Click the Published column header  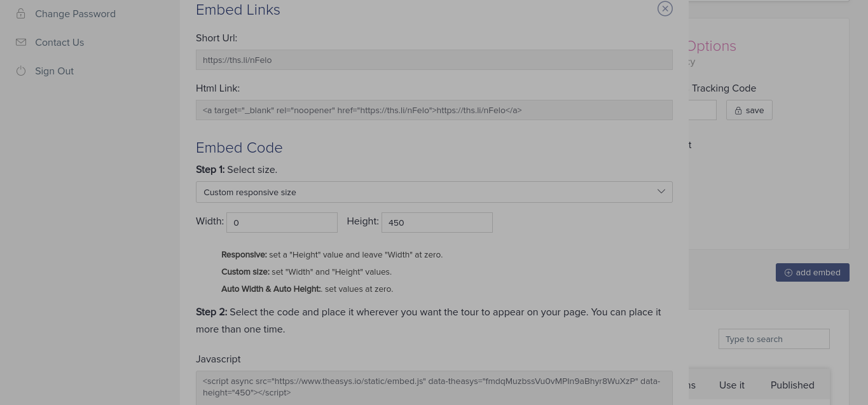tap(792, 385)
